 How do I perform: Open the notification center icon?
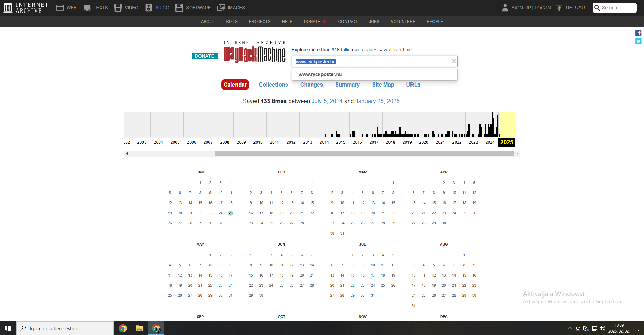[638, 328]
